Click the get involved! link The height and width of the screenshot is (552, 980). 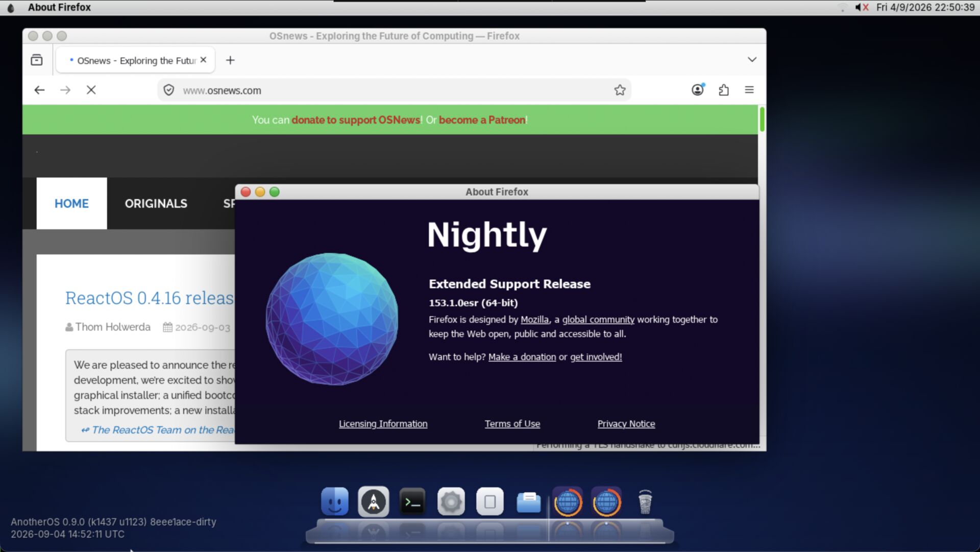(x=596, y=357)
